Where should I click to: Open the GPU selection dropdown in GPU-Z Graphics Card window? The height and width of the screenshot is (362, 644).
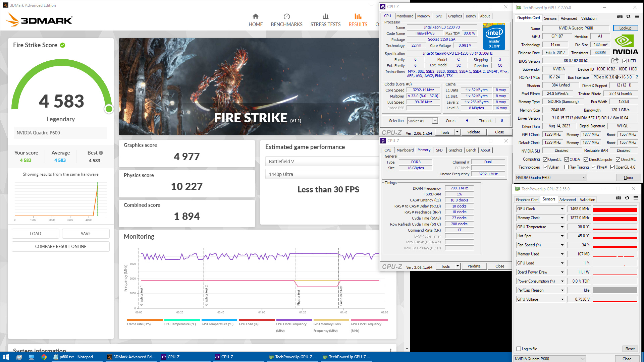[551, 178]
